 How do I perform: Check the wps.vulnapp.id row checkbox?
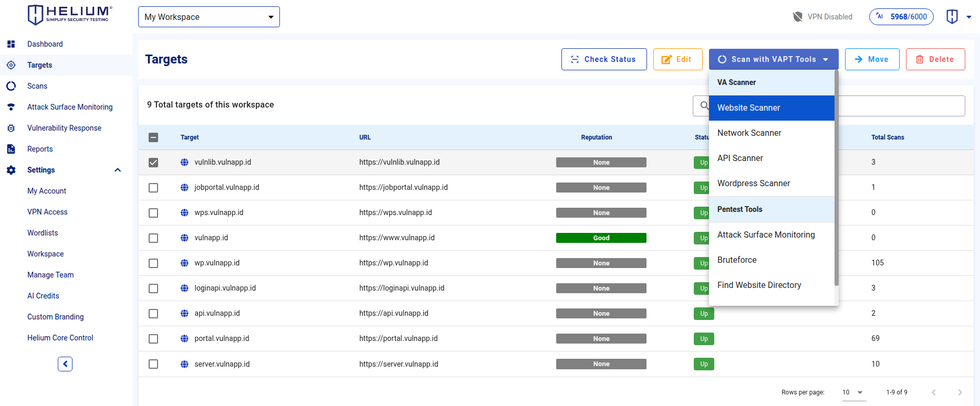point(153,213)
